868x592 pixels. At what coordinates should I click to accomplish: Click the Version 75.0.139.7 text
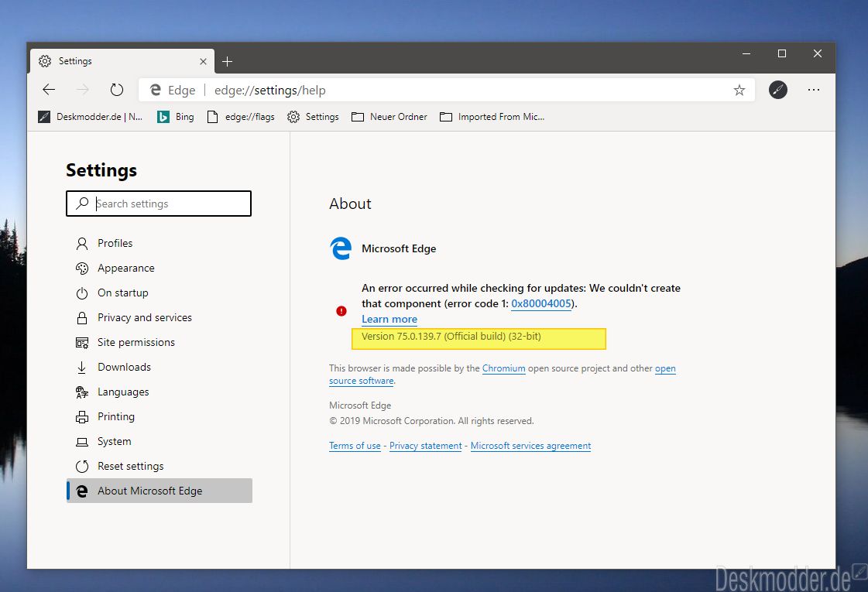tap(451, 337)
